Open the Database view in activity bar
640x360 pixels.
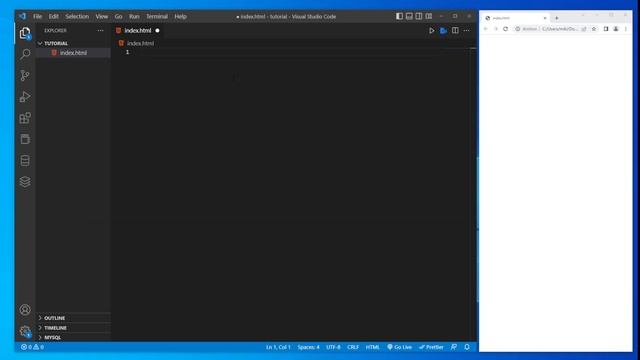[25, 160]
